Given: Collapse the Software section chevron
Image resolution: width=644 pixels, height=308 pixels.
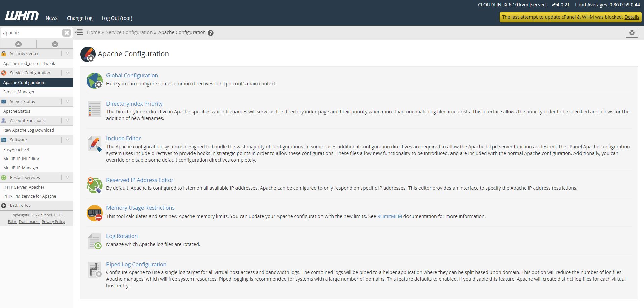Looking at the screenshot, I should (x=67, y=140).
